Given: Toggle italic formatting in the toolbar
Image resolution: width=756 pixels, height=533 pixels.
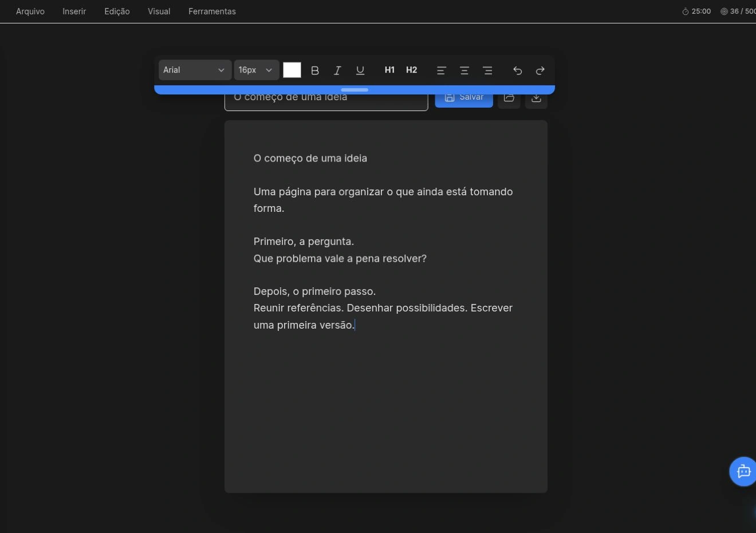Looking at the screenshot, I should tap(337, 70).
